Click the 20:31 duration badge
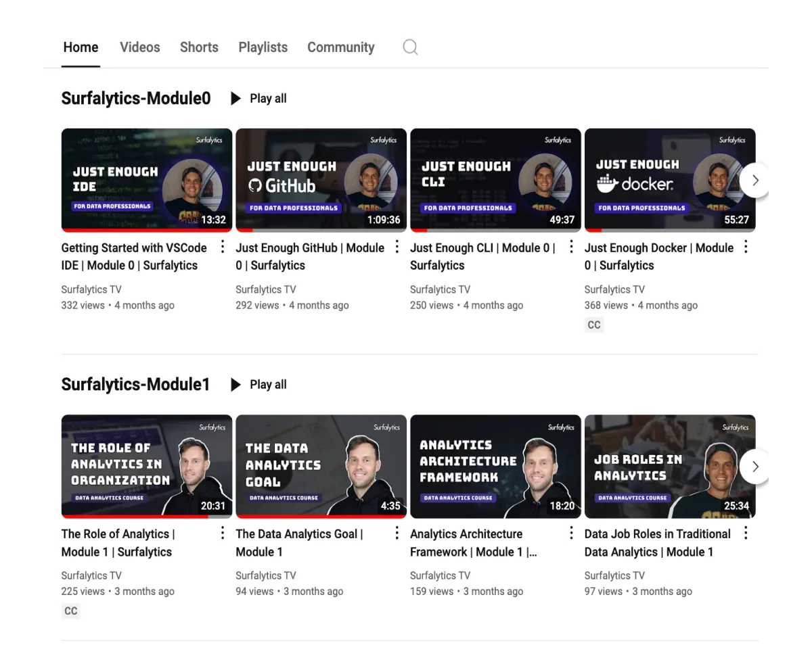812x664 pixels. click(x=213, y=506)
